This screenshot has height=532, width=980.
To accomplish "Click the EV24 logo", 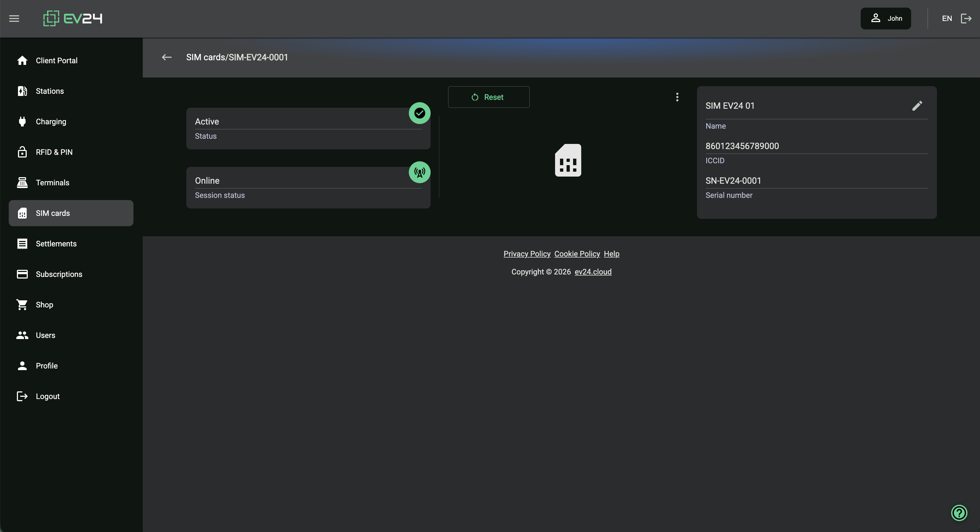I will pyautogui.click(x=73, y=18).
